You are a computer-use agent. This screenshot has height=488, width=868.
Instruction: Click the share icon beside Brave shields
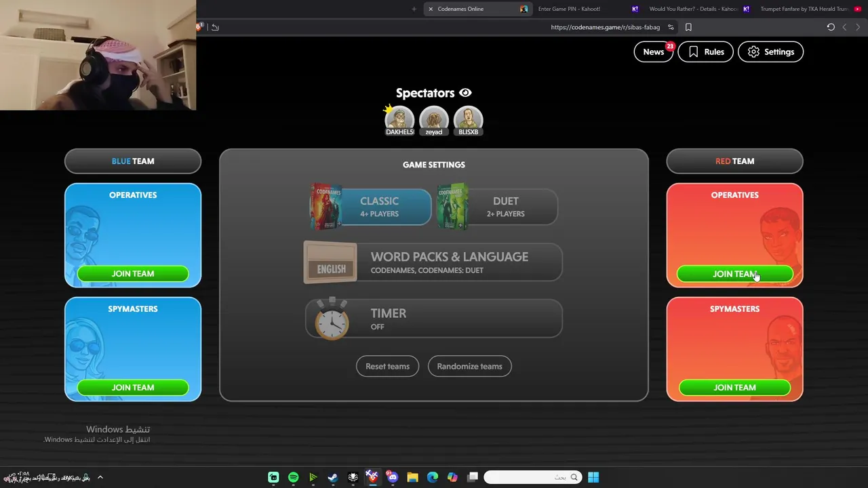coord(215,27)
